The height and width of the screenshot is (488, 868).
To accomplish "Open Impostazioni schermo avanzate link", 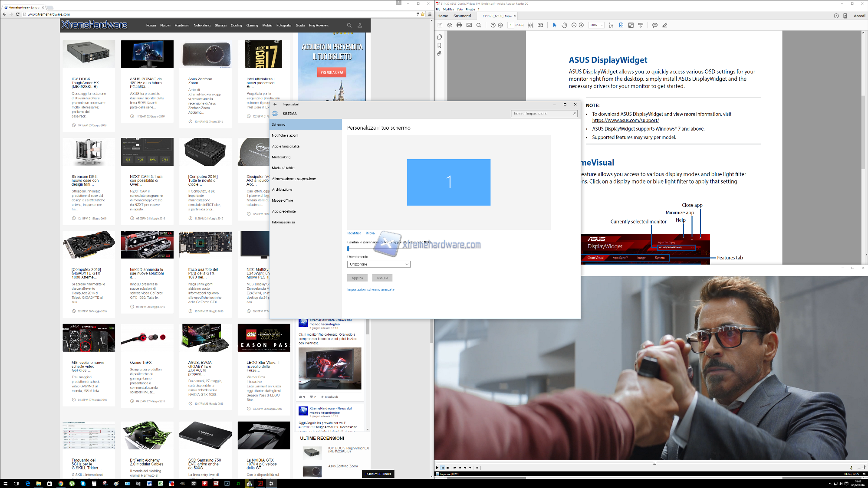I will click(370, 289).
